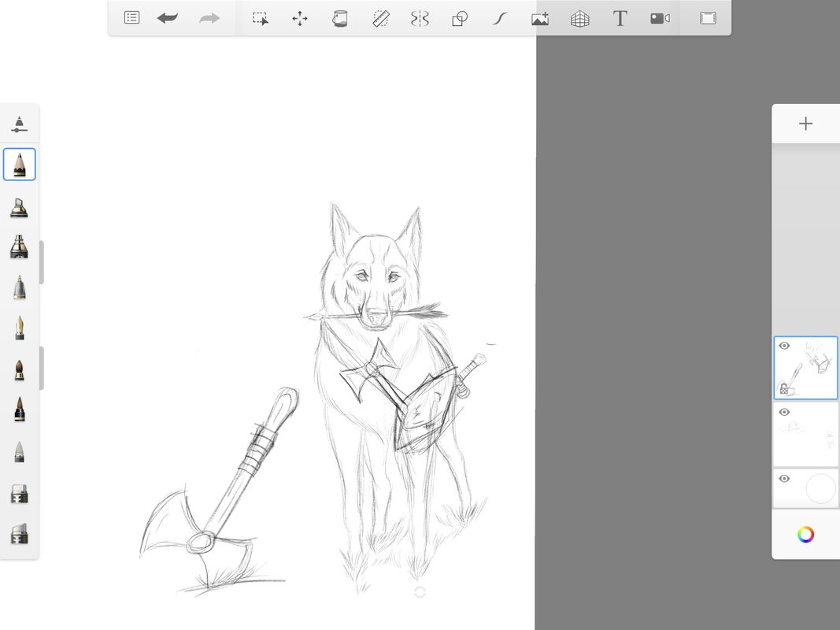
Task: Open the main menu list icon
Action: click(131, 17)
